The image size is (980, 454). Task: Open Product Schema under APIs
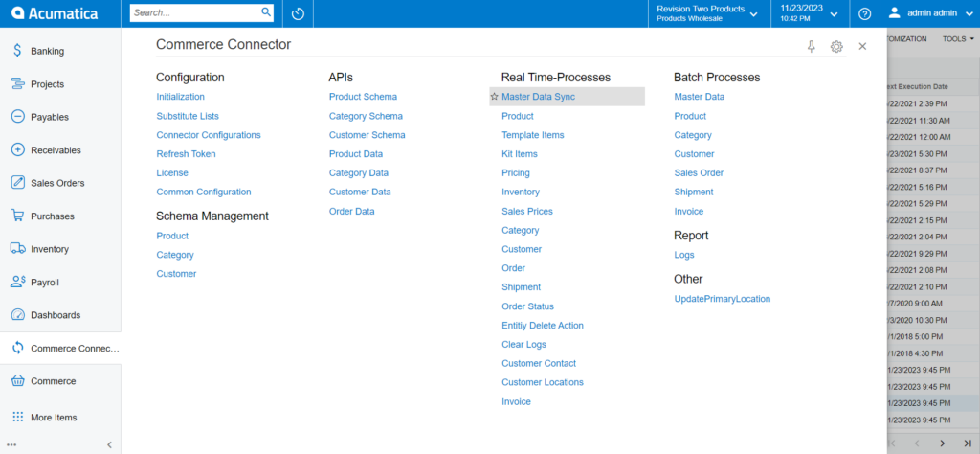pos(363,97)
